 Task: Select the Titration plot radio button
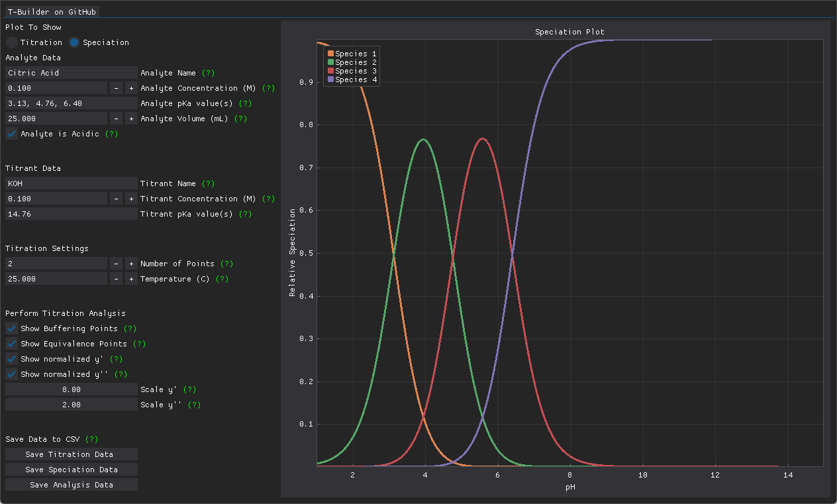pyautogui.click(x=11, y=42)
